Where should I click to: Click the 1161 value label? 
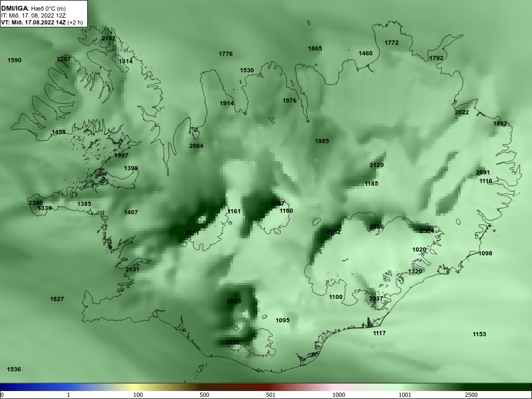[x=234, y=211]
